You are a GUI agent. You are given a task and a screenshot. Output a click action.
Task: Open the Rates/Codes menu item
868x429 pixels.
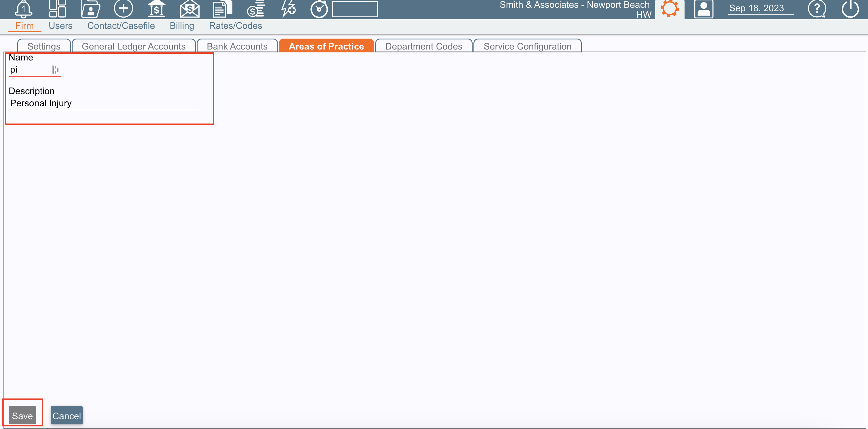coord(235,26)
